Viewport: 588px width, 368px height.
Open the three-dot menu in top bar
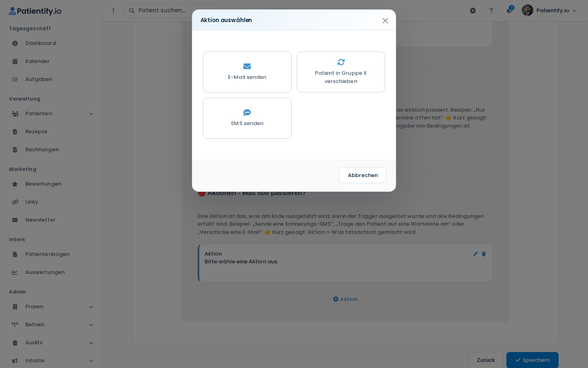click(114, 11)
